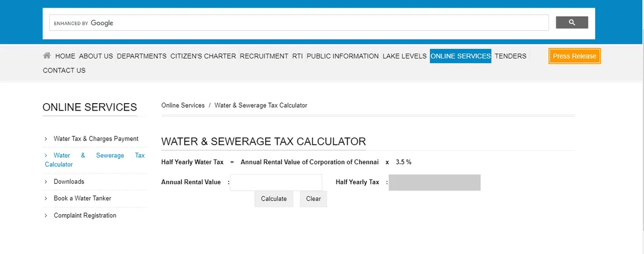Select the RTI menu item

click(x=297, y=56)
